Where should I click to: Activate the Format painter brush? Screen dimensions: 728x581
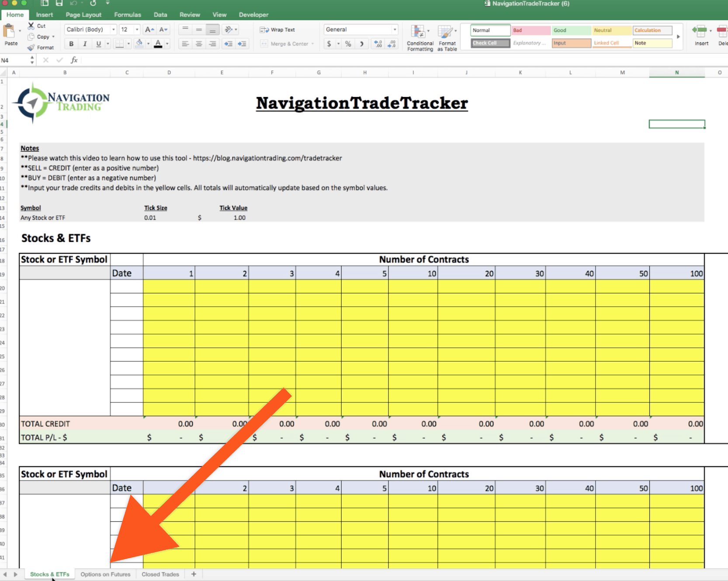click(31, 48)
